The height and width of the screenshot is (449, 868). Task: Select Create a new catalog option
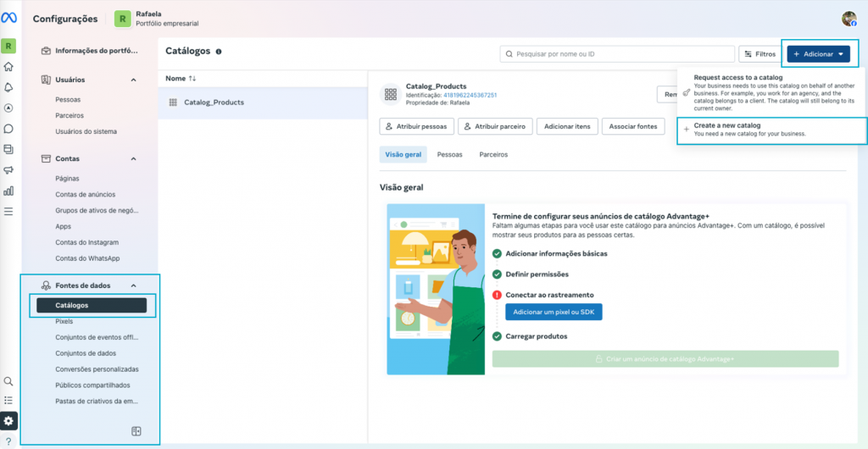(771, 130)
